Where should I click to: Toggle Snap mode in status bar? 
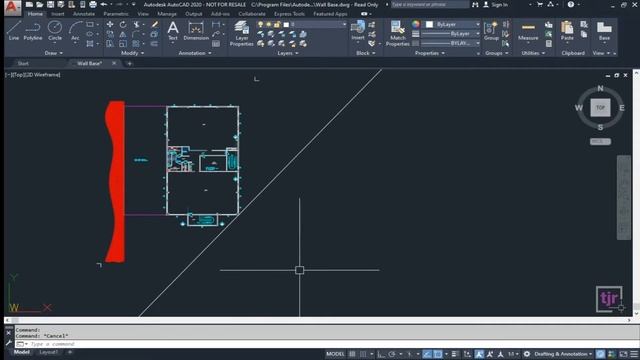(363, 354)
